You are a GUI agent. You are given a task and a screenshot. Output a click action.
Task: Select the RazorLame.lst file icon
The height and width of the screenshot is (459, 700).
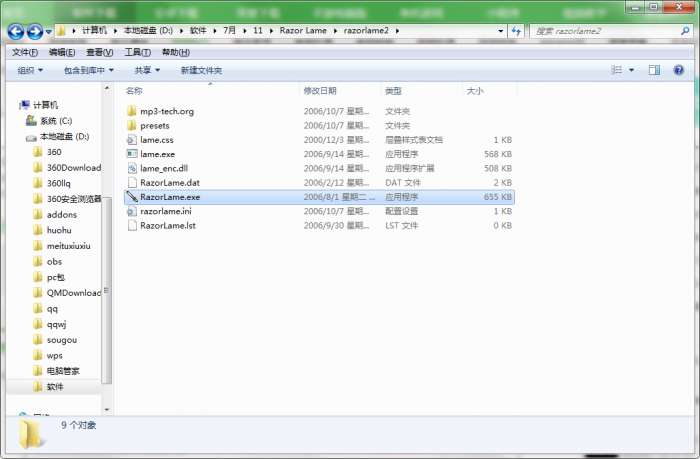(132, 225)
